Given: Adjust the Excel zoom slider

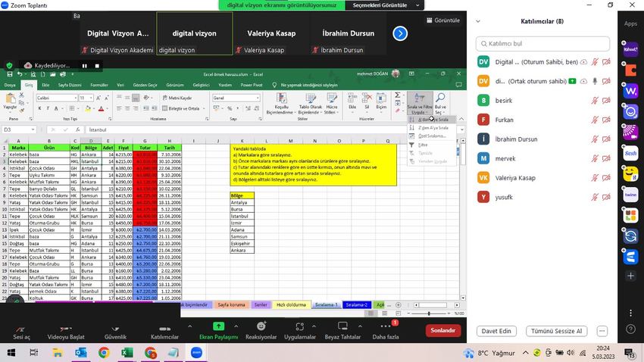Looking at the screenshot, I should coord(429,314).
